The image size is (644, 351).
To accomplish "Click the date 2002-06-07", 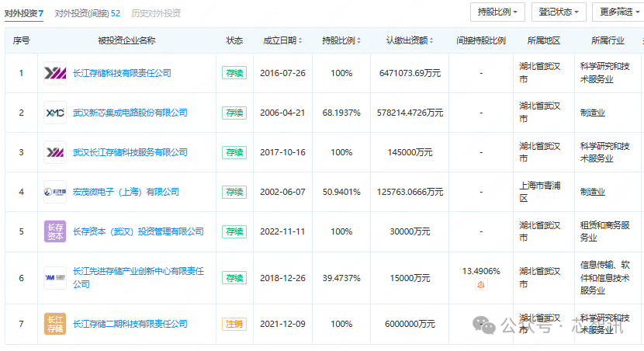I will pos(282,192).
